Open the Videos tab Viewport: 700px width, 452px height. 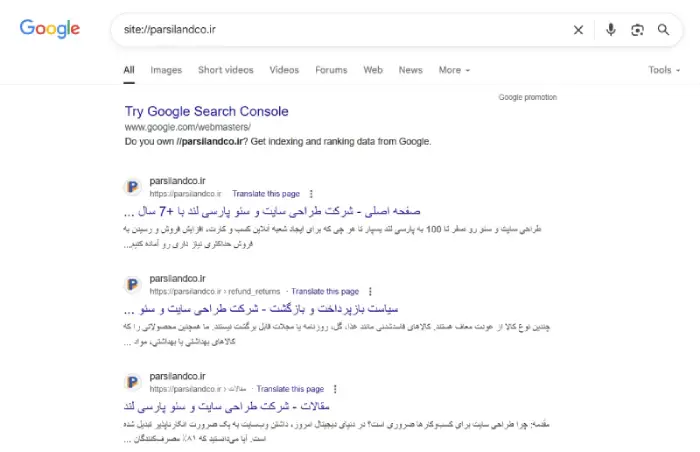284,70
